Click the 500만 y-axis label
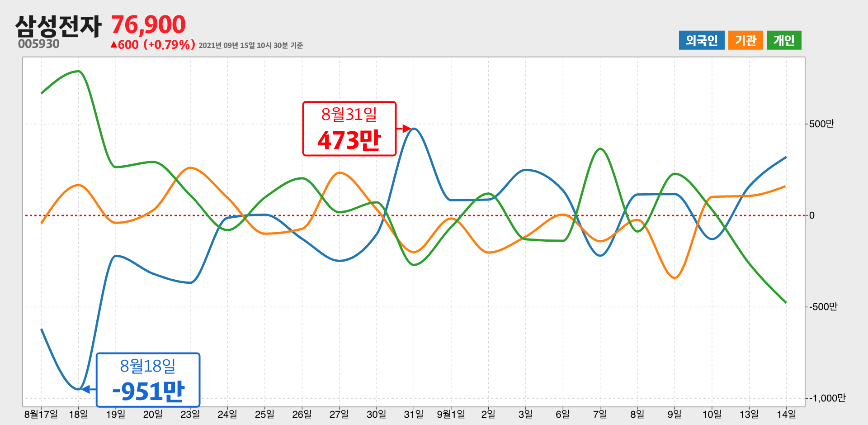This screenshot has height=425, width=868. (x=821, y=124)
